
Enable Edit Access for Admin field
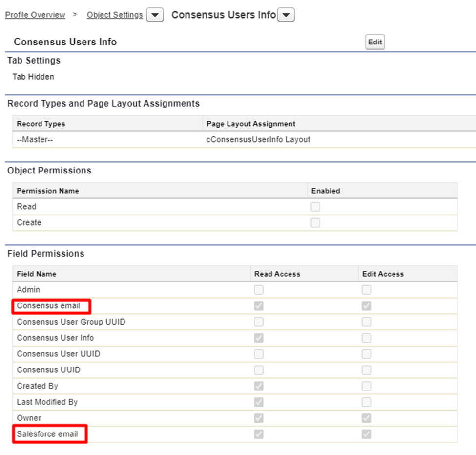[x=367, y=290]
